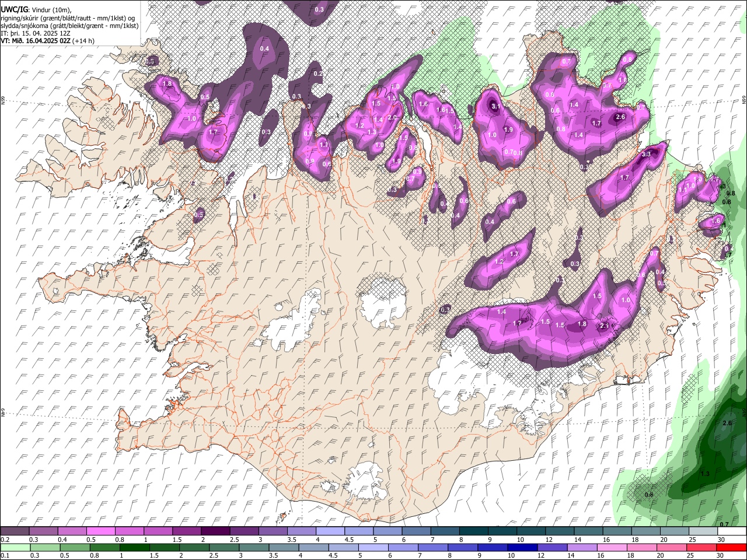Click the 3.1 snowfall value on the map

pyautogui.click(x=496, y=107)
